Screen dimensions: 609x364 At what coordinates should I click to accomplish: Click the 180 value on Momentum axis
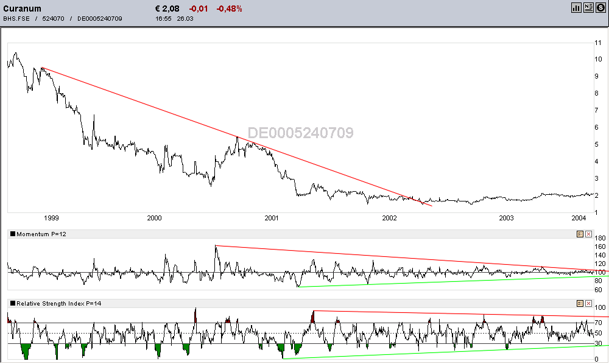(x=600, y=238)
